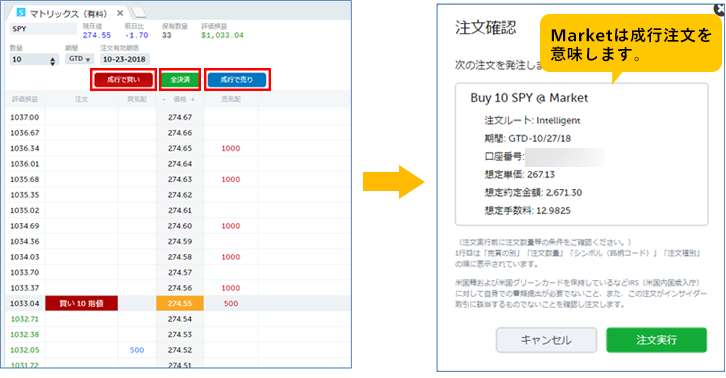Click price cell 274.66

click(x=180, y=133)
